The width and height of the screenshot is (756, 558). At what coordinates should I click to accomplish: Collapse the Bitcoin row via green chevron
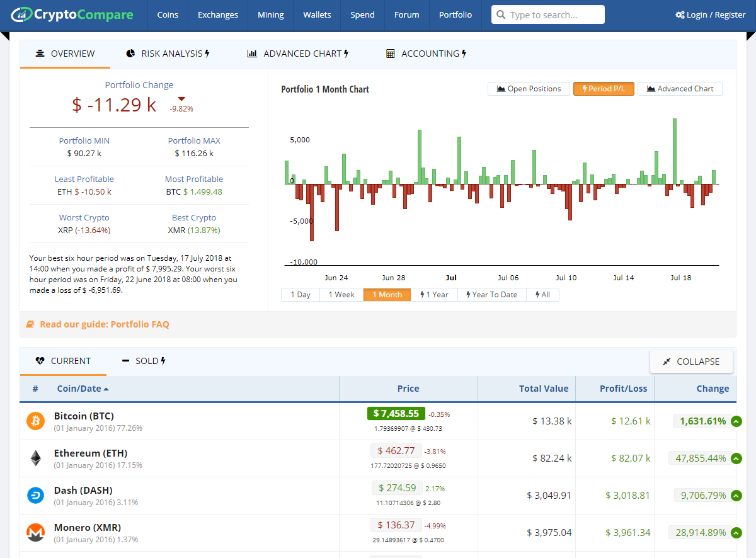(736, 421)
